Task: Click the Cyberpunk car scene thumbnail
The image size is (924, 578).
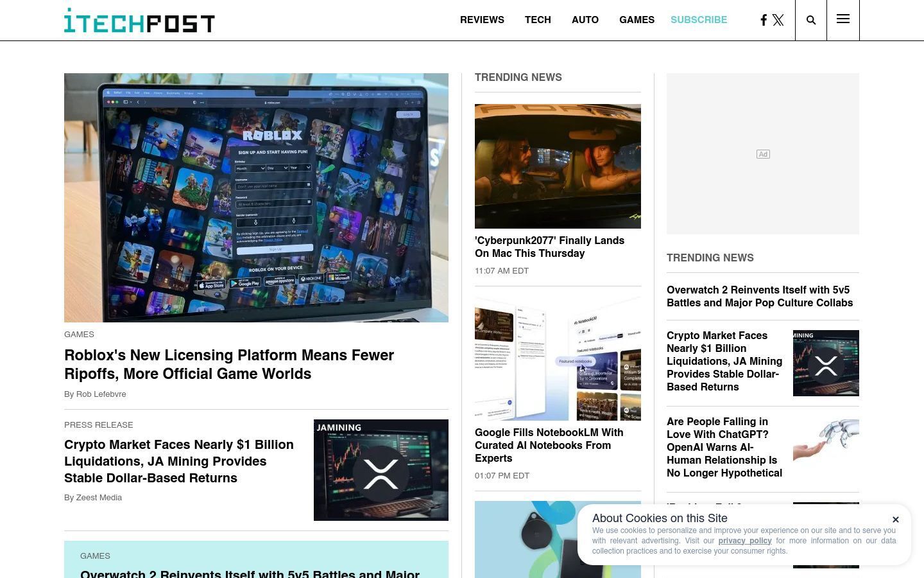Action: tap(558, 166)
